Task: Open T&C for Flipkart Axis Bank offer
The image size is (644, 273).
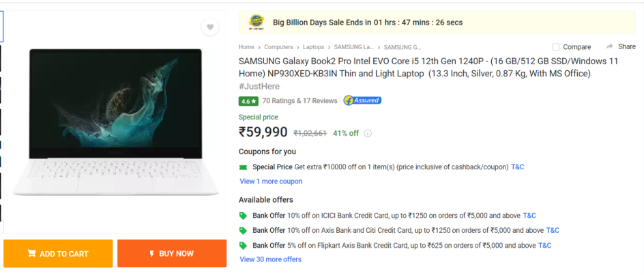Action: pyautogui.click(x=544, y=246)
